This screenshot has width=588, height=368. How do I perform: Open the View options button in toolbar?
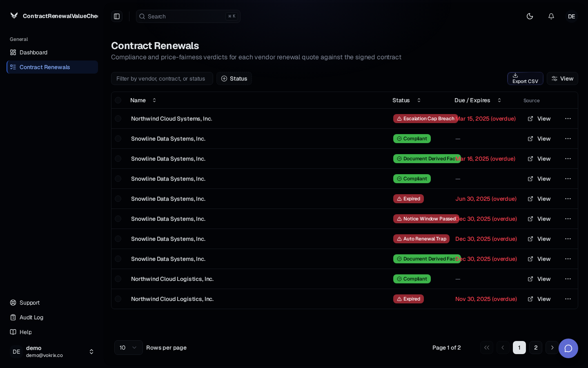pos(562,79)
